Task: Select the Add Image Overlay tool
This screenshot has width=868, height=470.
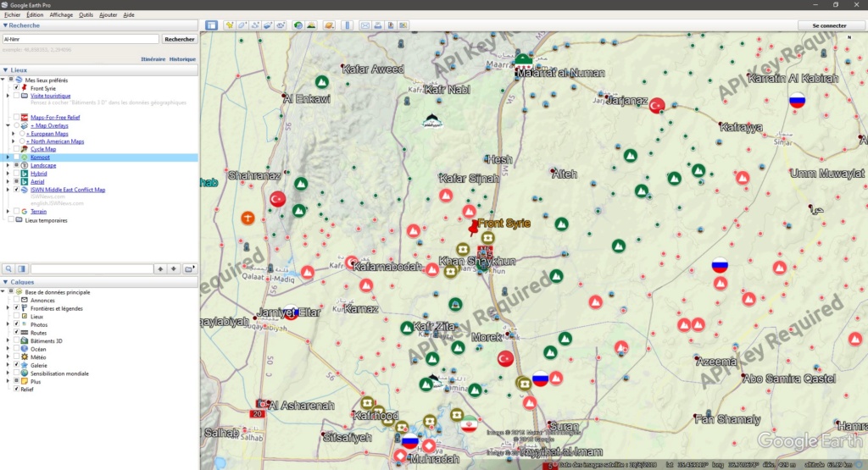Action: (268, 25)
